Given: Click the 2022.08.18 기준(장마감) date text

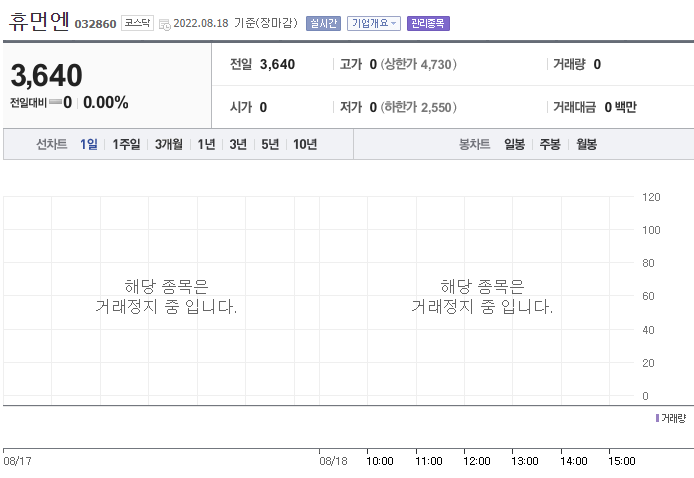Looking at the screenshot, I should tap(235, 23).
